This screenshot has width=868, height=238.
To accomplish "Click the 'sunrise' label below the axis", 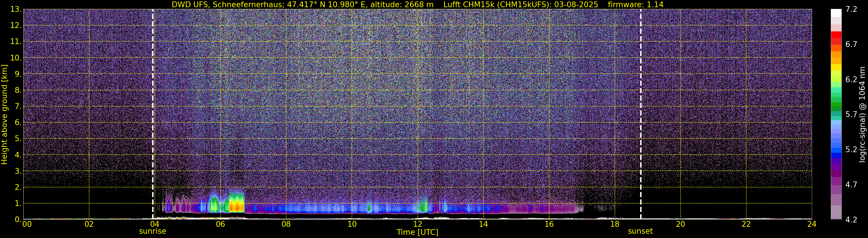I will pyautogui.click(x=153, y=231).
